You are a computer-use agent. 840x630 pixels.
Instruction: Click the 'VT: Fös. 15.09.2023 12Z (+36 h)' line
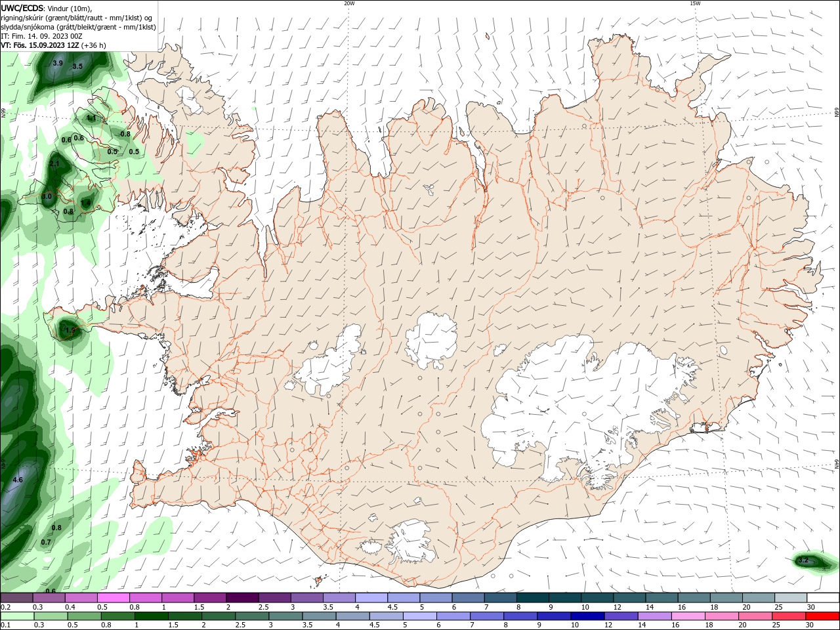coord(54,45)
